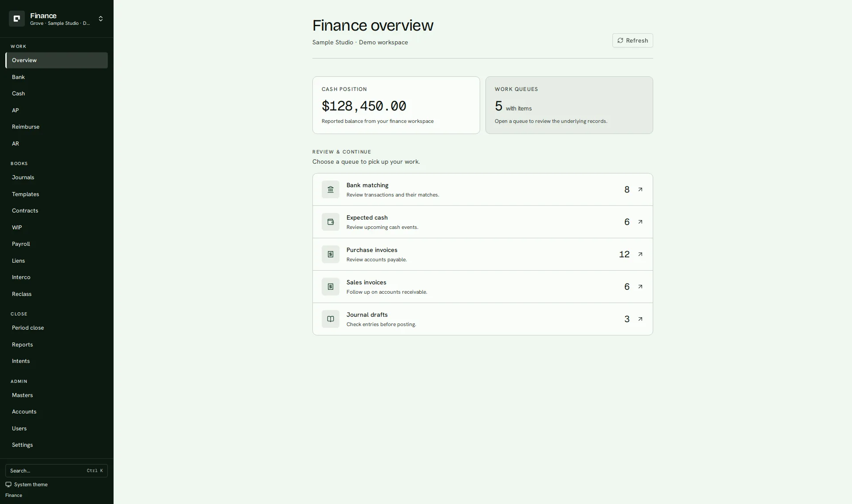Open the Reclass section
Screen dimensions: 852x504
[x=56, y=294]
